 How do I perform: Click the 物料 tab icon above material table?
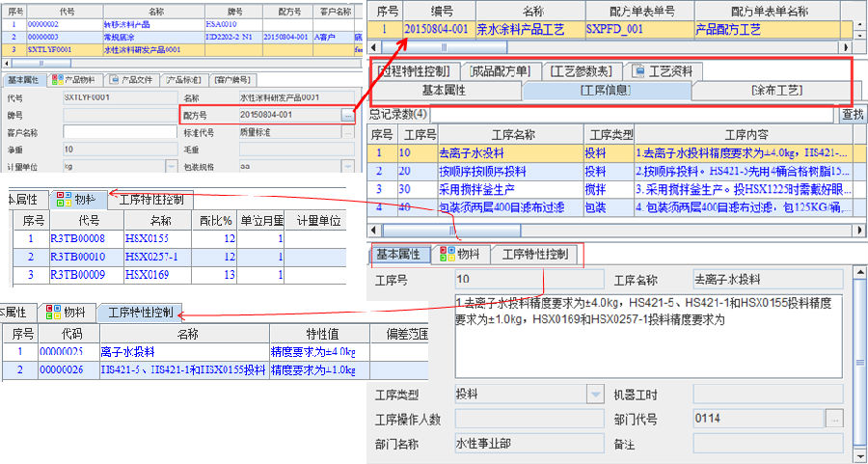[x=66, y=200]
